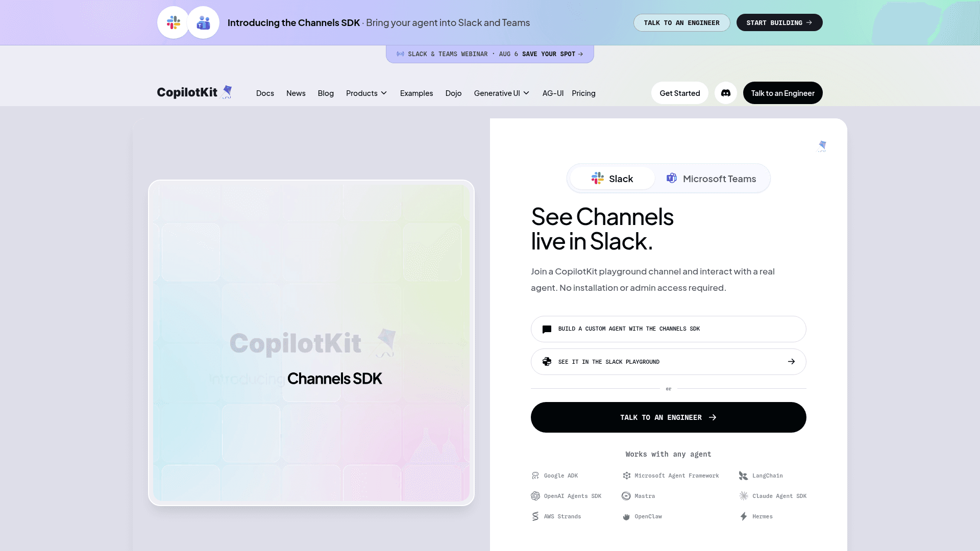Click the OpenAI Agents SDK label
The image size is (980, 551).
572,496
